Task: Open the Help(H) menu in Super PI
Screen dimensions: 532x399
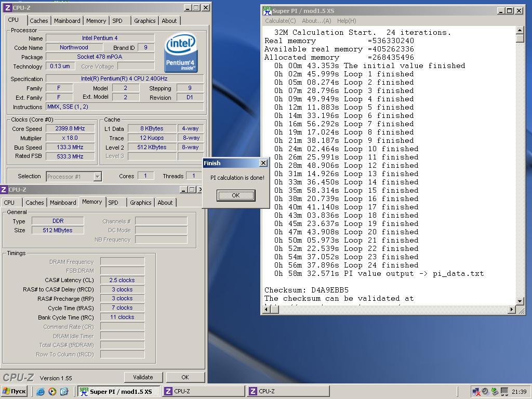Action: [347, 21]
